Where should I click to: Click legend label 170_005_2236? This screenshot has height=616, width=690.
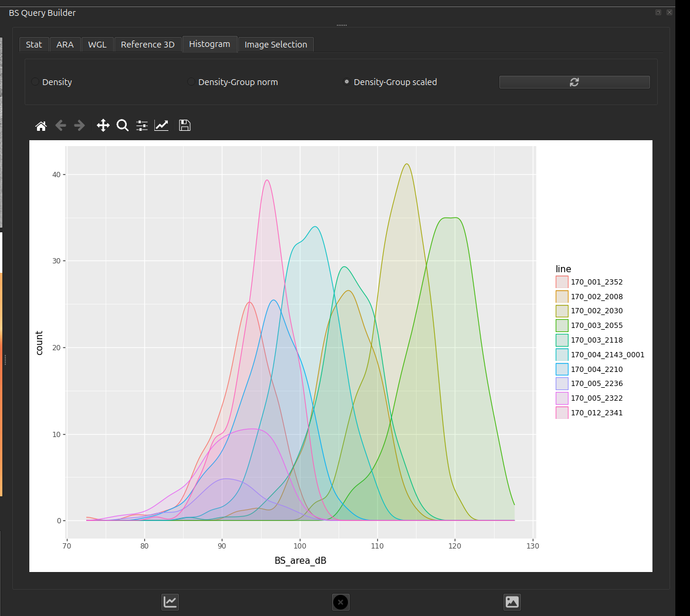(x=597, y=384)
